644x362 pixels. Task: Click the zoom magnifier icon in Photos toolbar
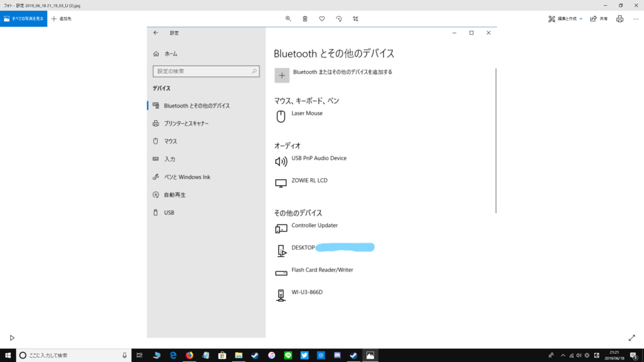pyautogui.click(x=288, y=19)
